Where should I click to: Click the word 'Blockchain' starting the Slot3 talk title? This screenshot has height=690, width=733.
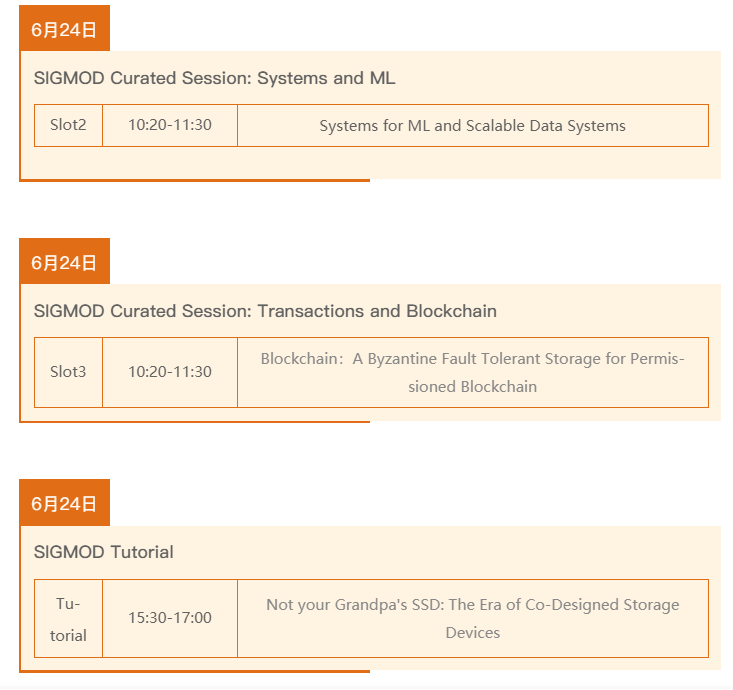[298, 358]
